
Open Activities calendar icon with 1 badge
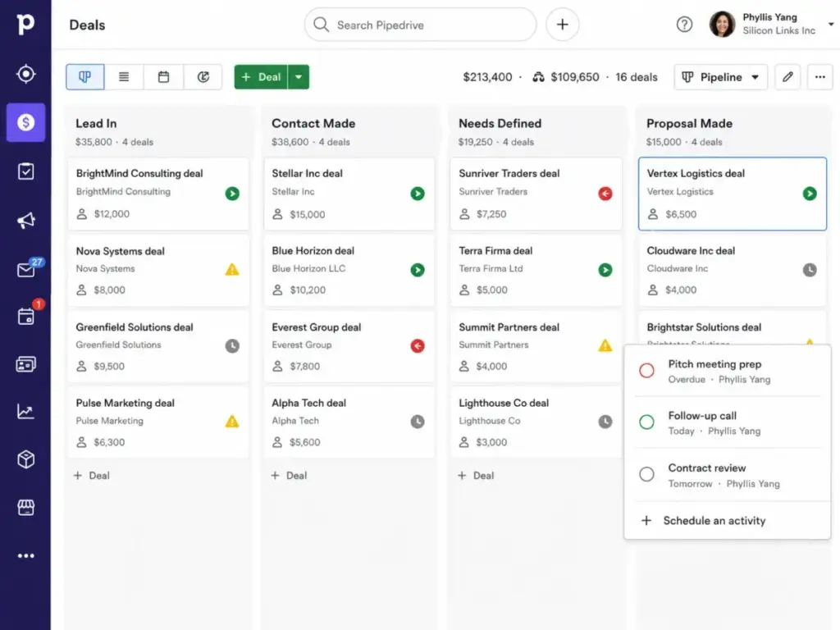[25, 316]
